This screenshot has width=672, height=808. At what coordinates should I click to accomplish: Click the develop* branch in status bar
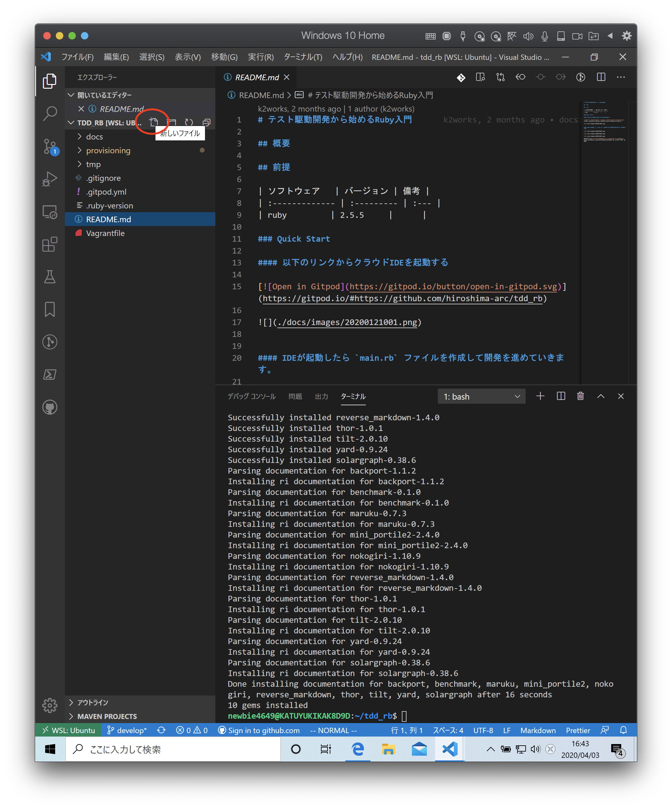coord(127,730)
